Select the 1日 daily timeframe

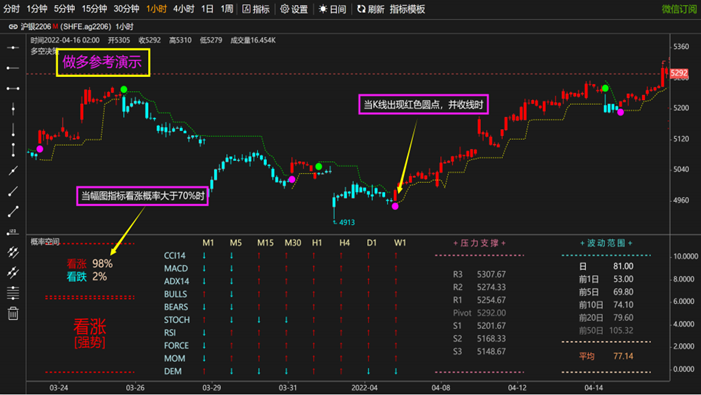[207, 9]
